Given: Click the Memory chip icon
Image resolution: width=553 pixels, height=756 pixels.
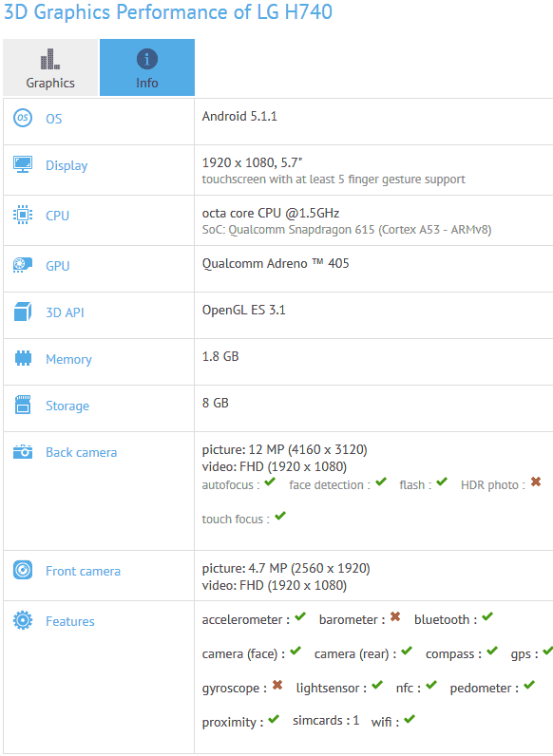Looking at the screenshot, I should tap(23, 358).
